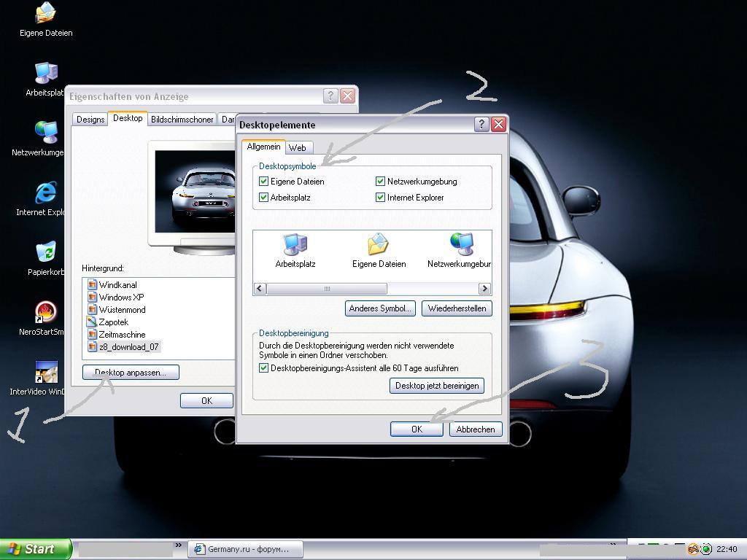
Task: Select Arbeitsplatz icon in Desktopelemente list
Action: [x=295, y=251]
